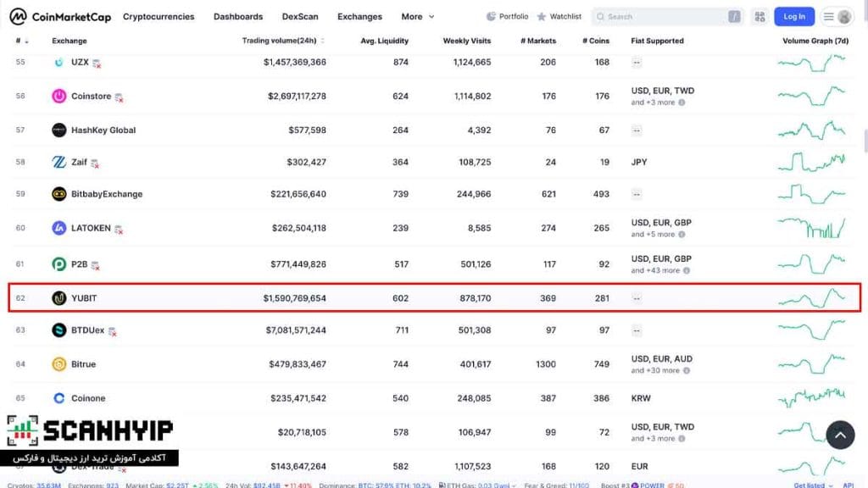The height and width of the screenshot is (488, 868).
Task: Click the info icon next to +43 more
Action: point(687,270)
